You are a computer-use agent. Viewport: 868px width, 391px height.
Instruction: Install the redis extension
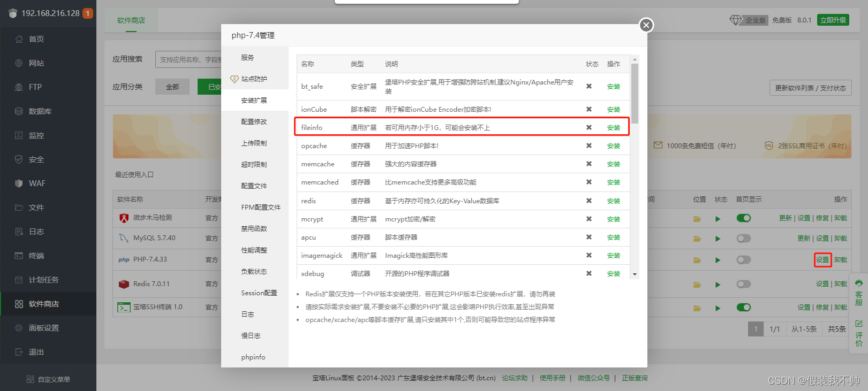613,201
